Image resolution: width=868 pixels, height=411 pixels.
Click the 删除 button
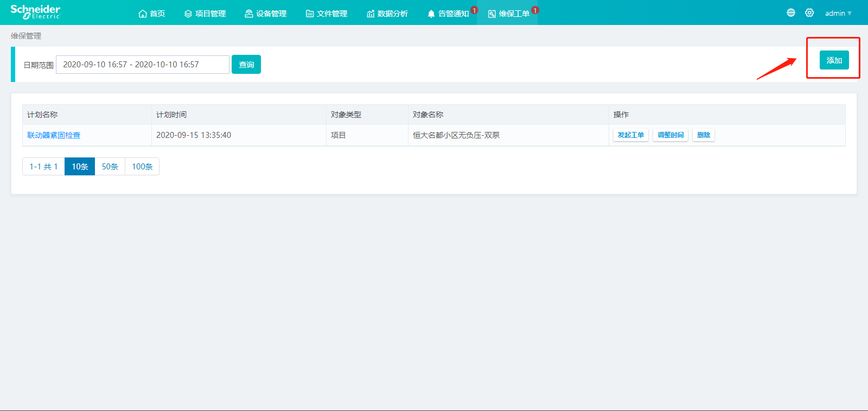click(704, 135)
